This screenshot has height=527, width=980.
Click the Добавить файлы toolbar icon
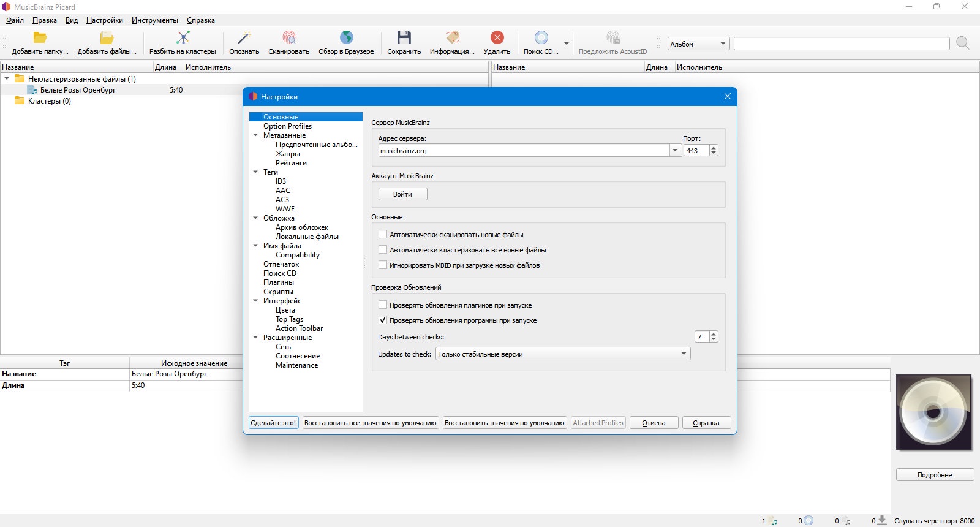107,37
